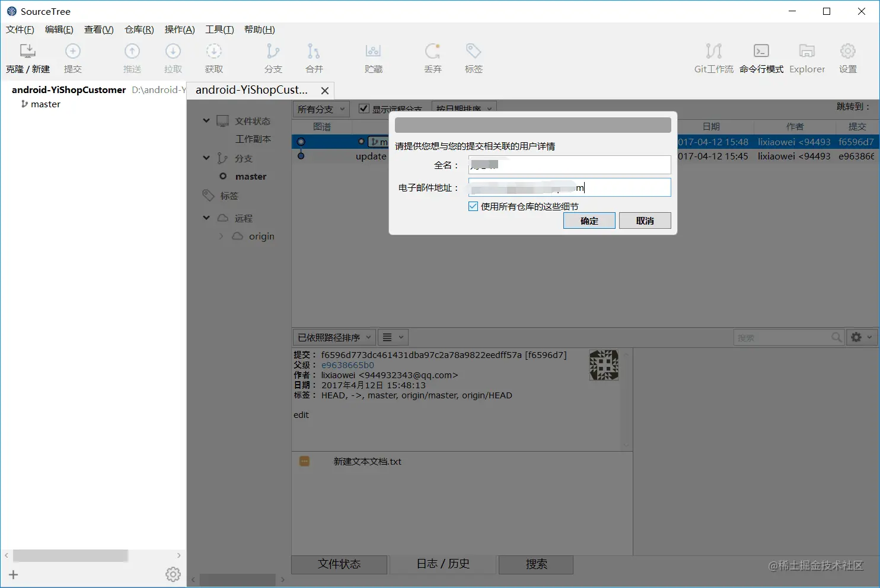Open the list view mode dropdown
This screenshot has height=588, width=880.
(393, 337)
